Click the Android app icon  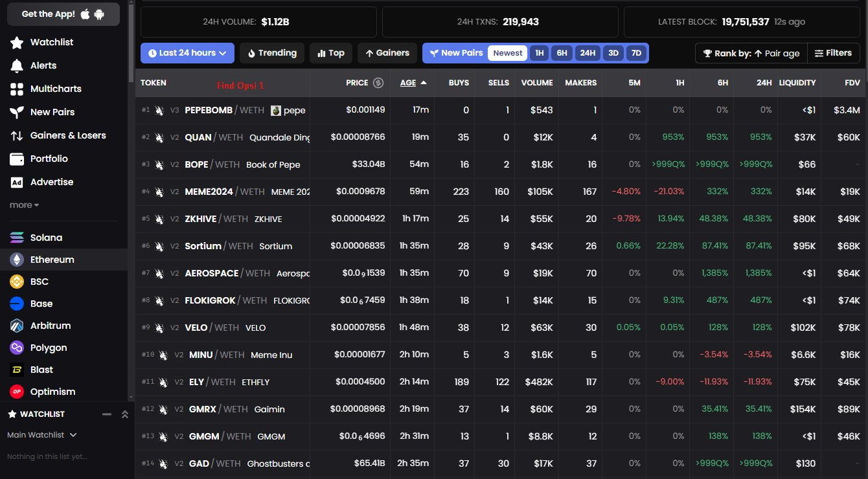tap(99, 14)
